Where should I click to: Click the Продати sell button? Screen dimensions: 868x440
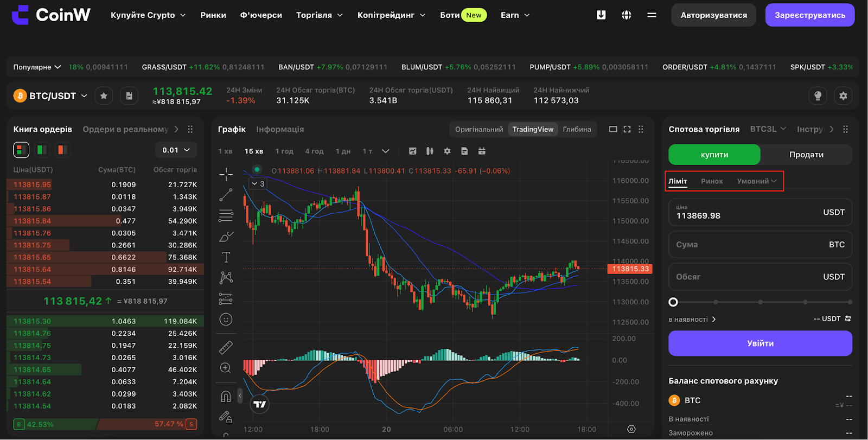point(806,155)
